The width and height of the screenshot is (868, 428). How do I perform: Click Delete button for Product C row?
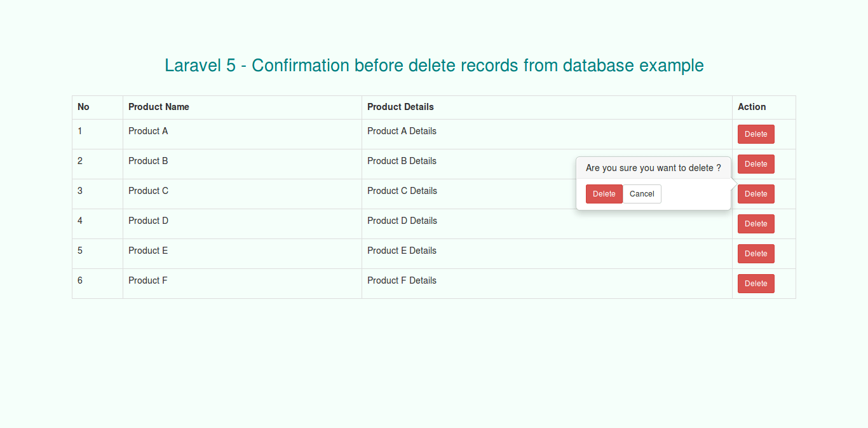coord(756,194)
